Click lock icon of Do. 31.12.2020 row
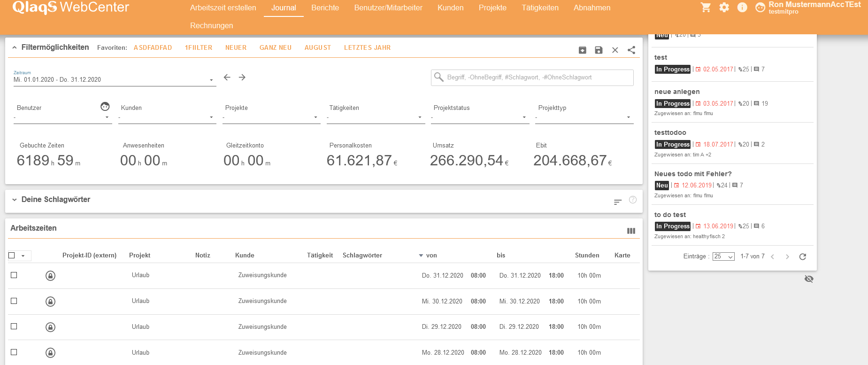 click(51, 276)
